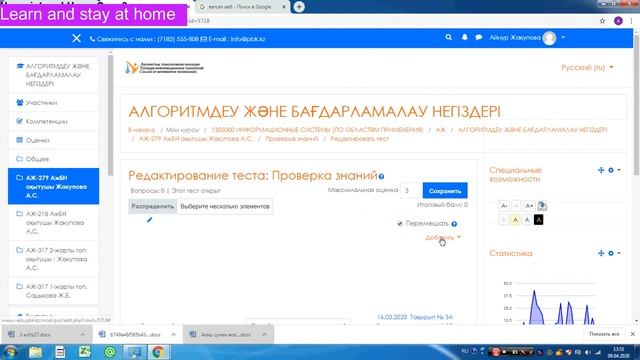
Task: Open the Добавить dropdown
Action: tap(443, 238)
